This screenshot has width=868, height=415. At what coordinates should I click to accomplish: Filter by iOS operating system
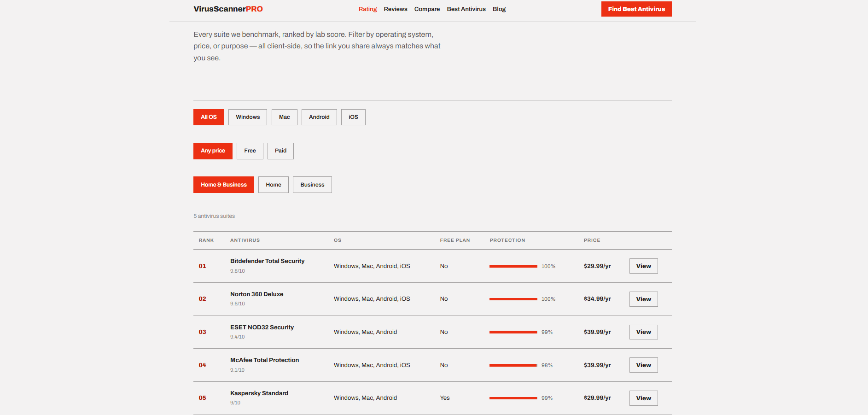(353, 117)
